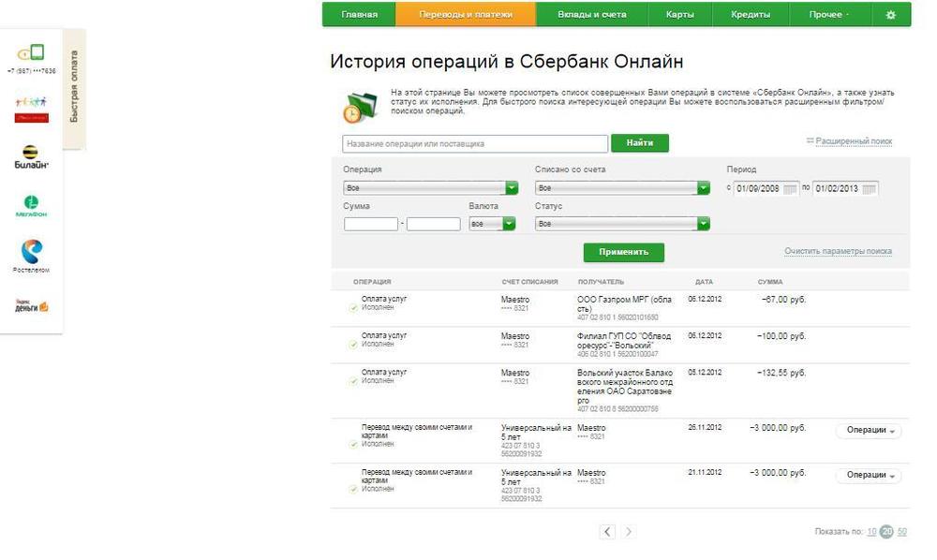Open Операции menu for 26.11.2012 transfer
937x560 pixels.
point(868,431)
